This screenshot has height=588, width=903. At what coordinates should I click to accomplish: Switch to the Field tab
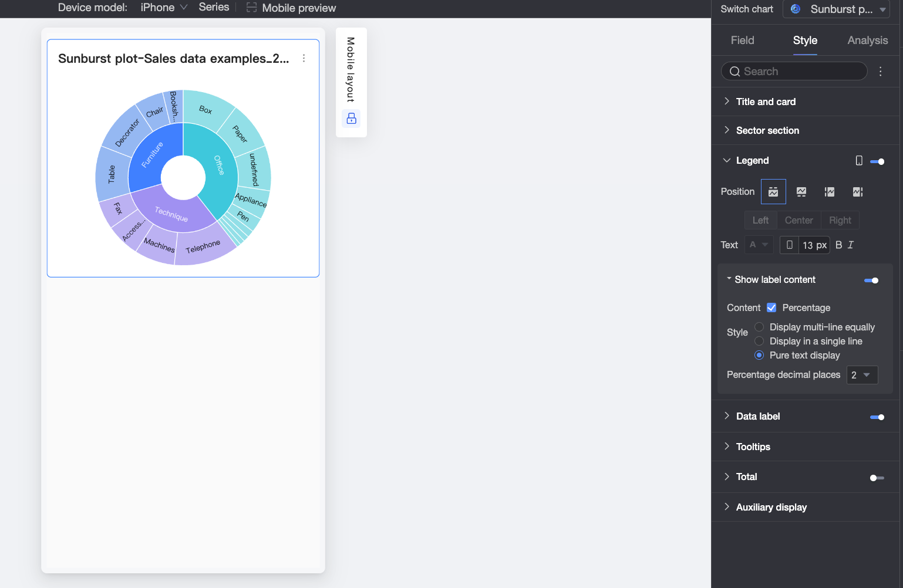point(742,40)
